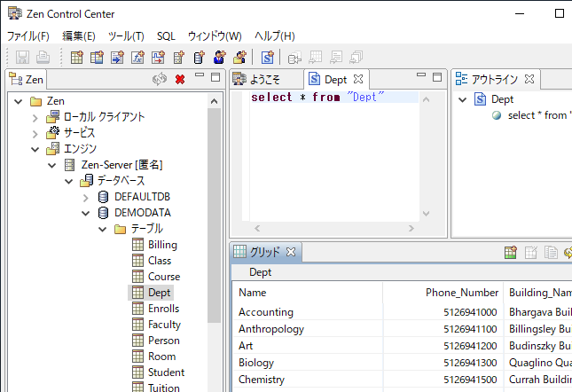Open a new SQL document from toolbar
Viewport: 572px width, 392px height.
(267, 58)
